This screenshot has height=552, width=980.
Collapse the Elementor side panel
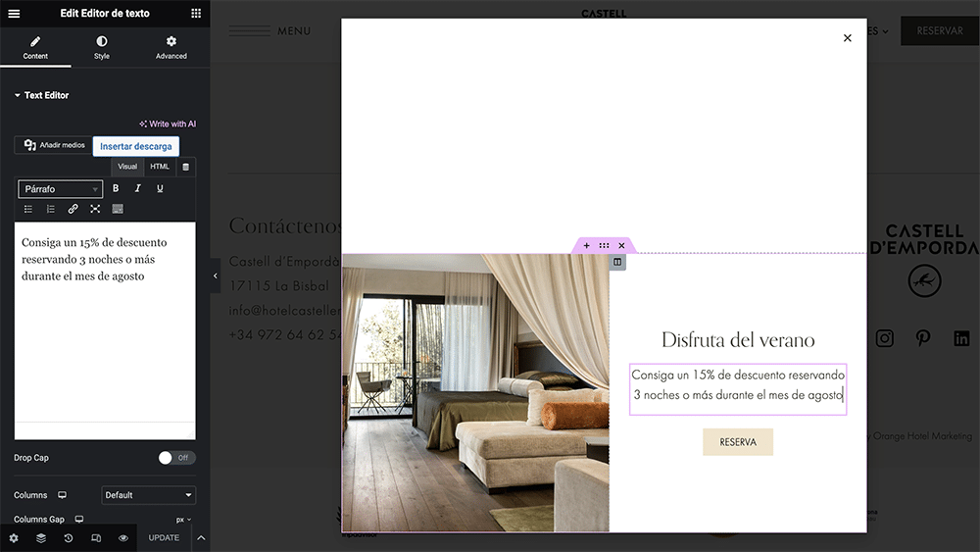pos(215,276)
